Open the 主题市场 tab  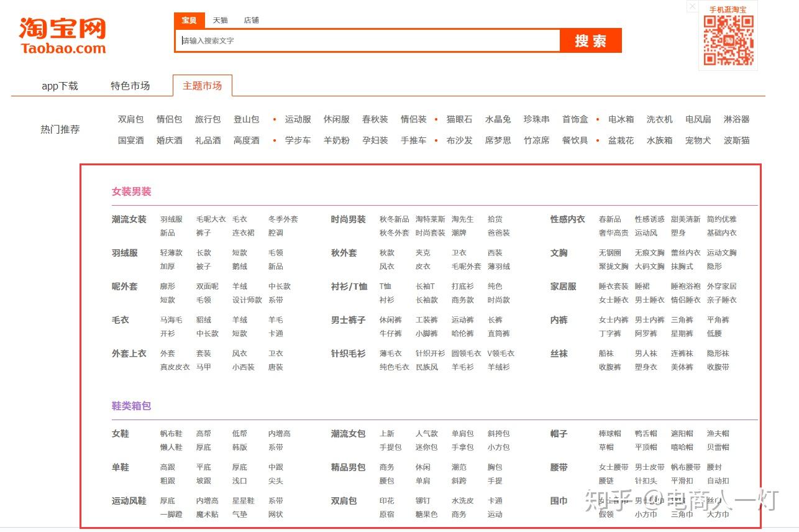click(x=203, y=86)
